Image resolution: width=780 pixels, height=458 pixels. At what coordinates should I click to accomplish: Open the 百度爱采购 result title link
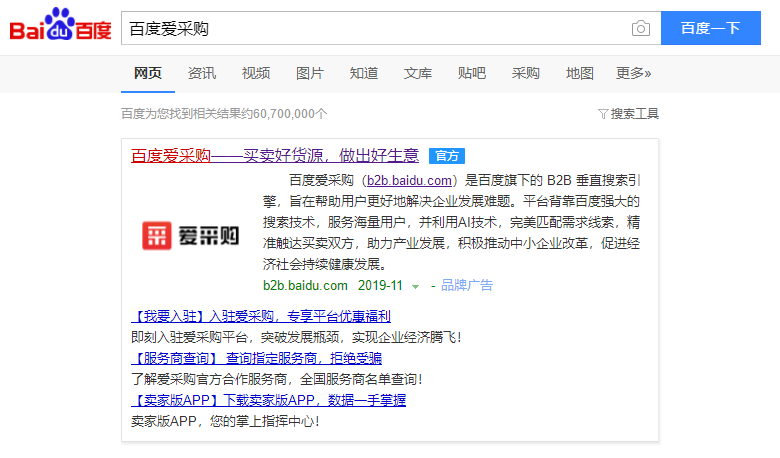tap(275, 156)
